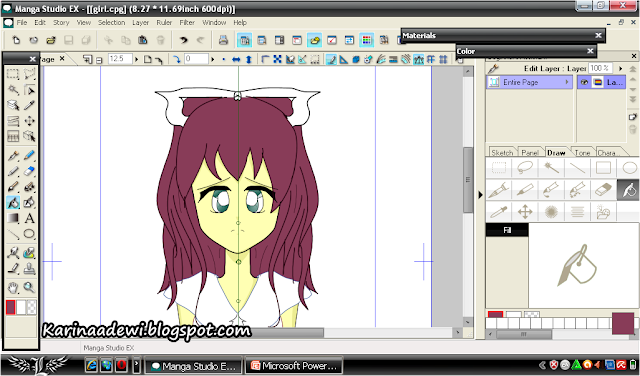Viewport: 640px width, 376px height.
Task: Toggle the triangle ruler snap button
Action: click(x=344, y=60)
